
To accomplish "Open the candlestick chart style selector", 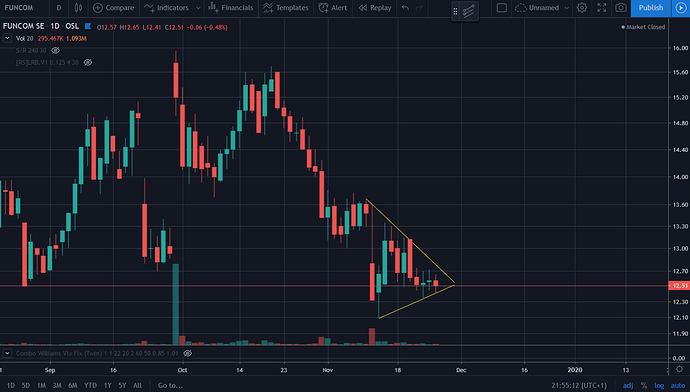I will (x=78, y=8).
